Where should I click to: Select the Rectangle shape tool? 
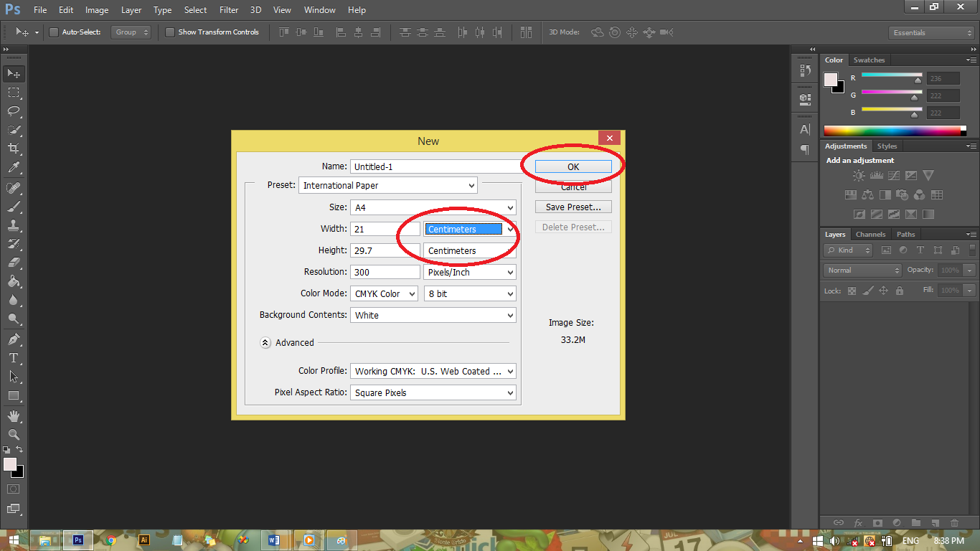[14, 395]
